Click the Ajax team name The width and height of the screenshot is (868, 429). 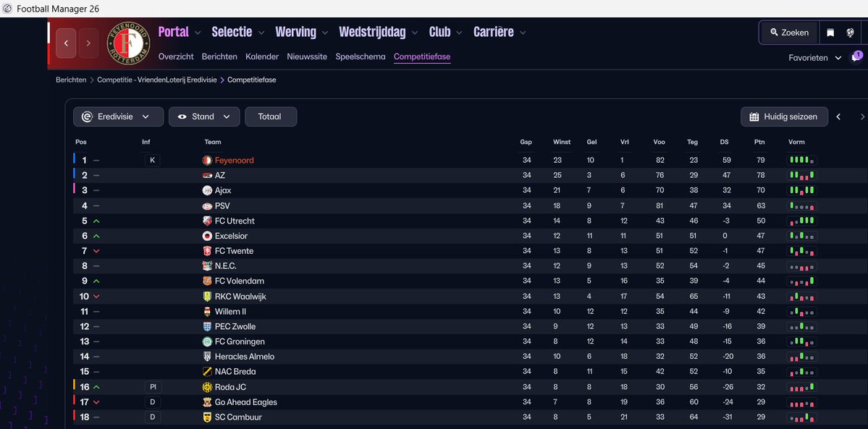(x=223, y=190)
